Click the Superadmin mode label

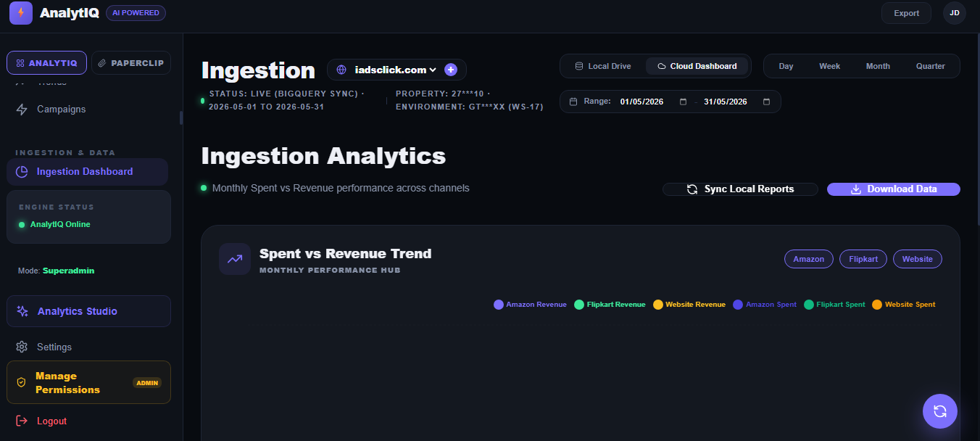68,271
